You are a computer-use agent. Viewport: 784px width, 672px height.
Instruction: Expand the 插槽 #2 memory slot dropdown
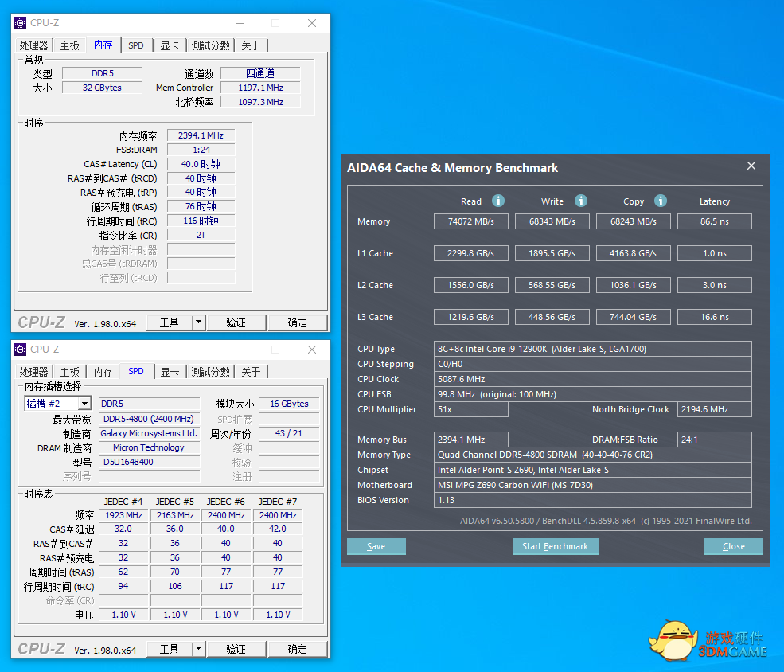pos(84,404)
